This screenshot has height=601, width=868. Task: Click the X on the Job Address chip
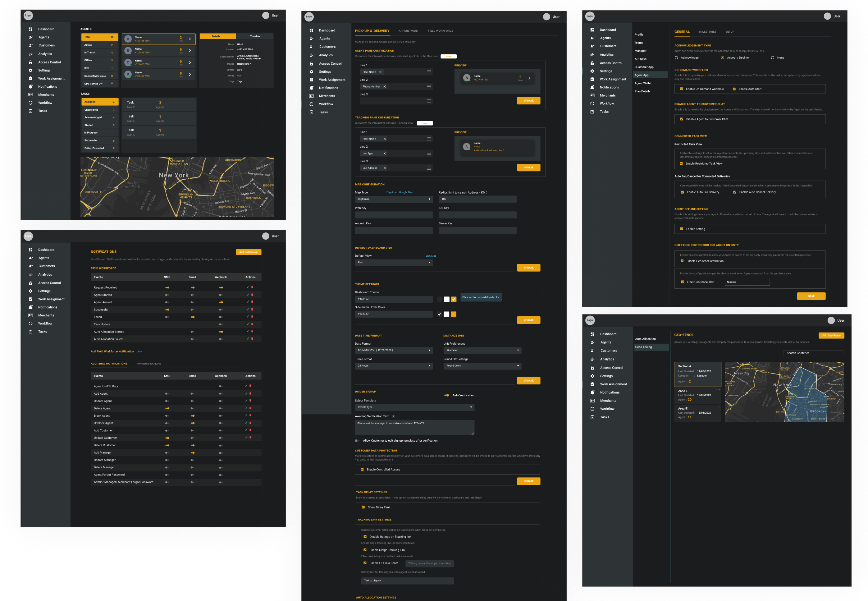click(x=384, y=168)
